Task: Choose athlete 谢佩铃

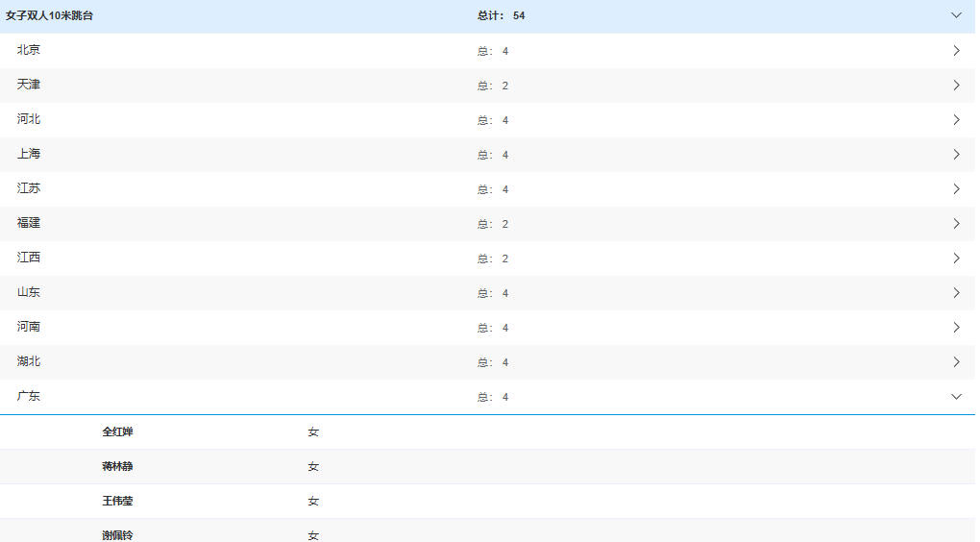Action: pos(117,534)
